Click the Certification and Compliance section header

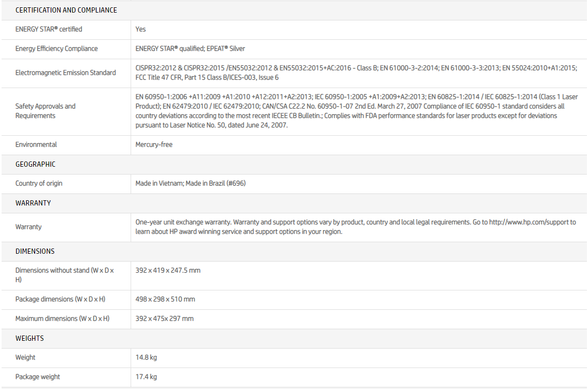[66, 10]
